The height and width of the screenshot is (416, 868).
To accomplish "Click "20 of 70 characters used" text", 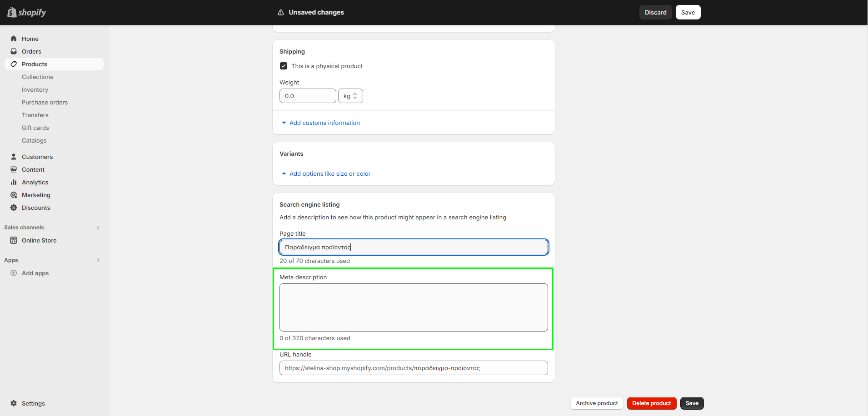I will coord(314,261).
